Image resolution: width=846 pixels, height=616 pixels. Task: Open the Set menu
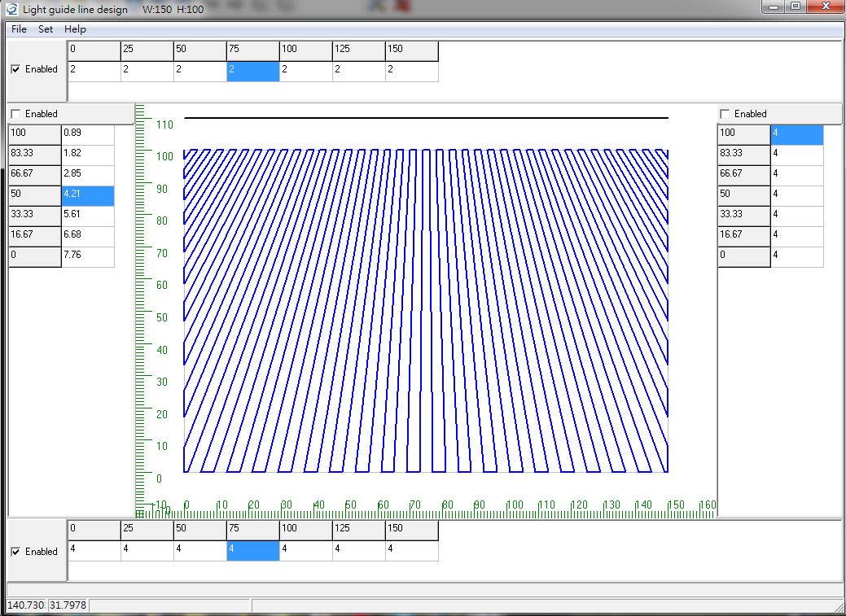click(x=46, y=29)
